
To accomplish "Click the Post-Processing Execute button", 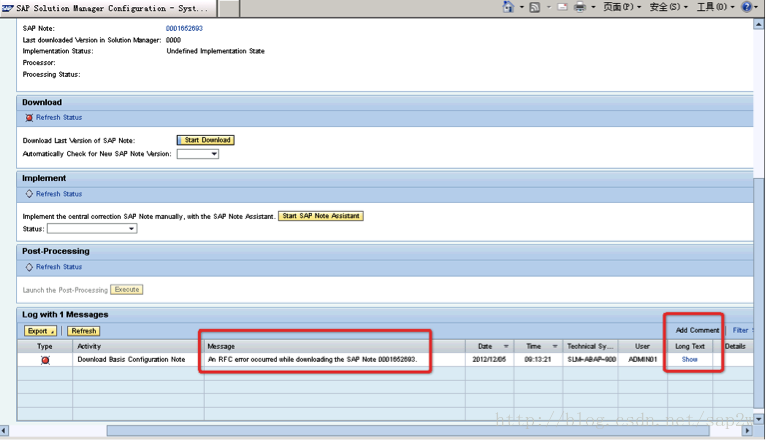I will click(127, 290).
